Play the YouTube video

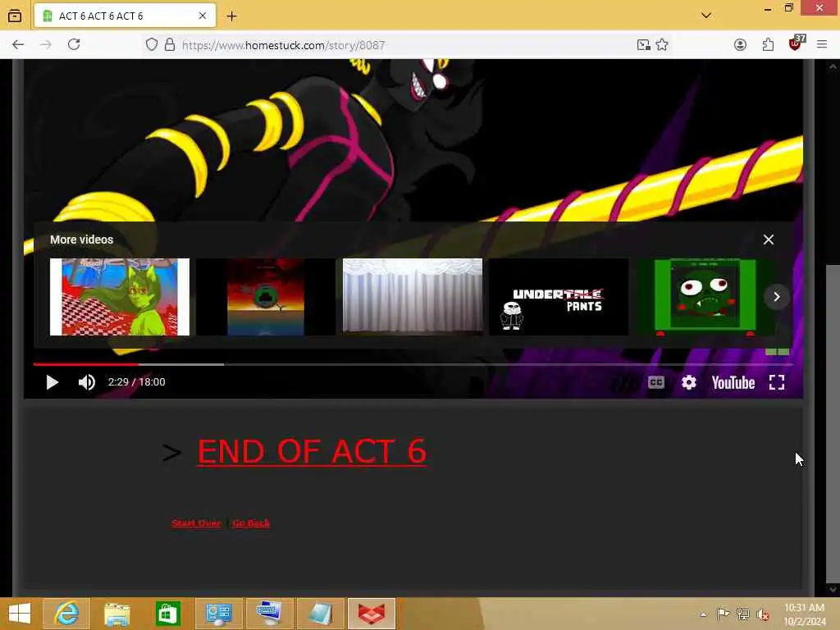(x=52, y=382)
